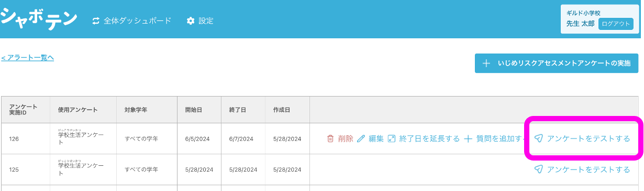Click the paper plane icon in row 126

[538, 139]
